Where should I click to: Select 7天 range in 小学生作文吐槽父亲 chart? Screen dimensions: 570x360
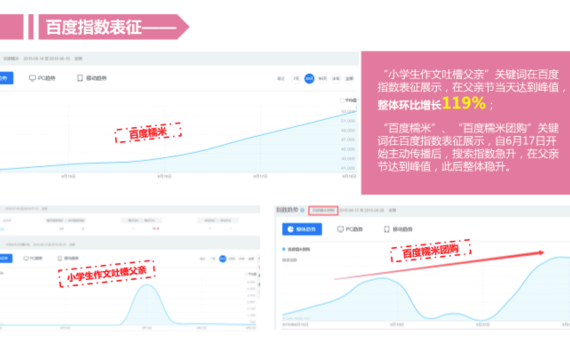point(213,259)
